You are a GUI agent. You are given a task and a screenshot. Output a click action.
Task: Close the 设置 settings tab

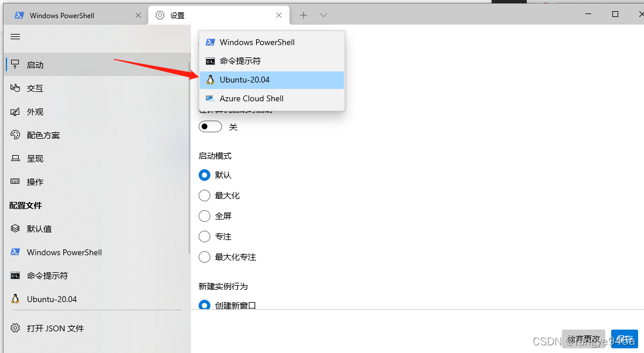tap(279, 15)
